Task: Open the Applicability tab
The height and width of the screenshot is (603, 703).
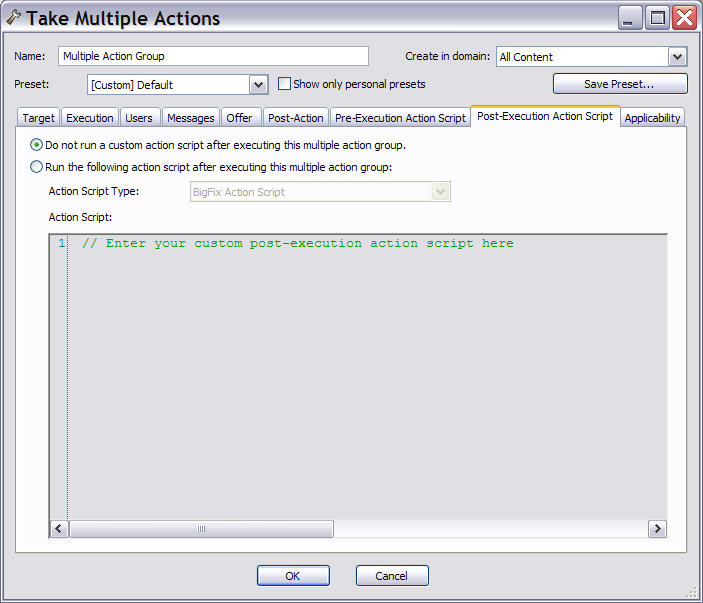Action: click(652, 118)
